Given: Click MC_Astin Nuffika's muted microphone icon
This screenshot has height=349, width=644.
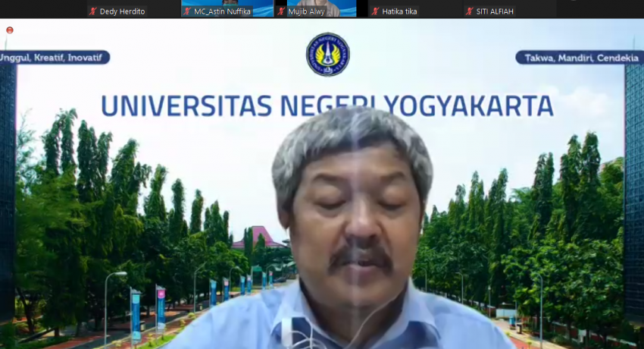Looking at the screenshot, I should (x=187, y=11).
